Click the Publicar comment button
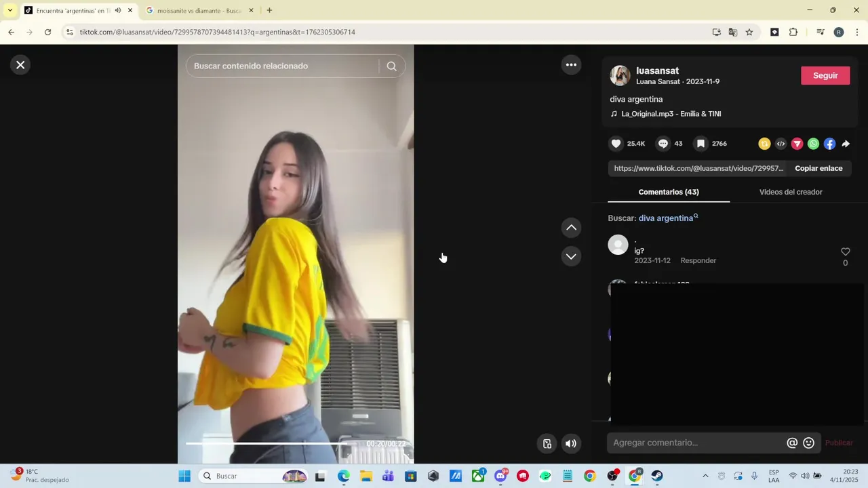This screenshot has height=488, width=868. pyautogui.click(x=839, y=443)
